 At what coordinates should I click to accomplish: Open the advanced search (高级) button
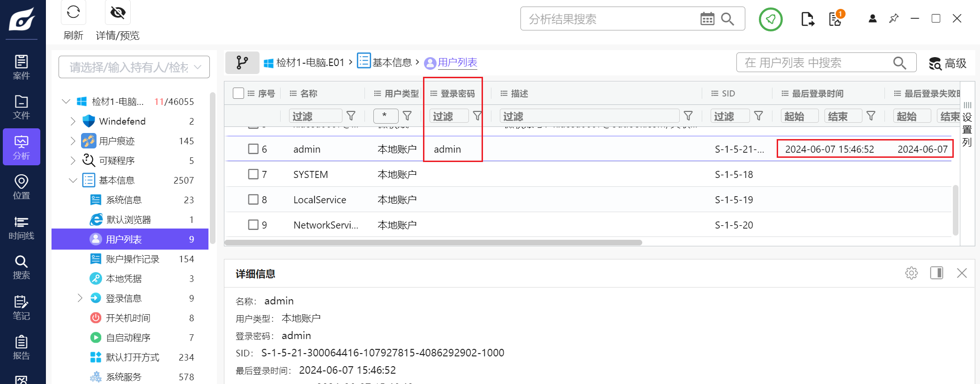tap(948, 63)
